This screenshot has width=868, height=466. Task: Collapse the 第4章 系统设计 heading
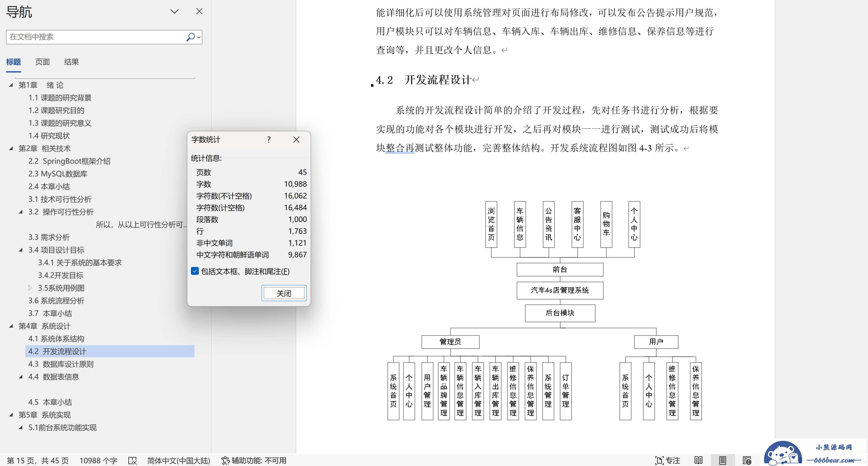pyautogui.click(x=11, y=326)
